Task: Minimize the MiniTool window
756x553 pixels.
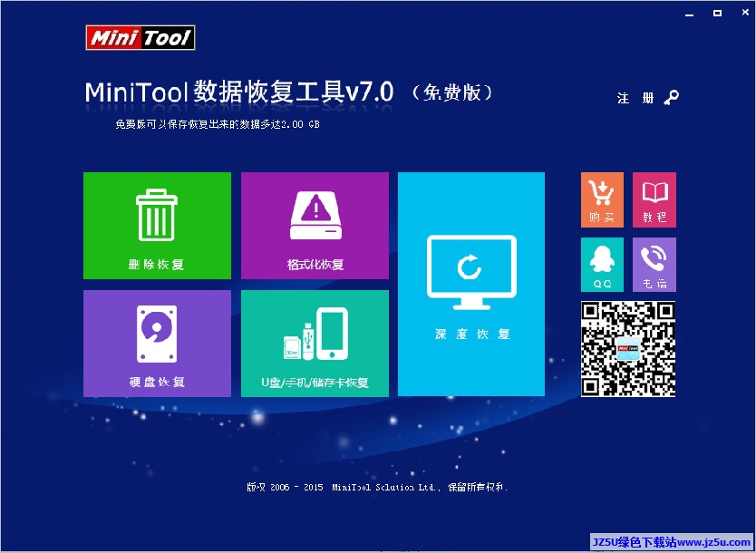Action: point(690,14)
